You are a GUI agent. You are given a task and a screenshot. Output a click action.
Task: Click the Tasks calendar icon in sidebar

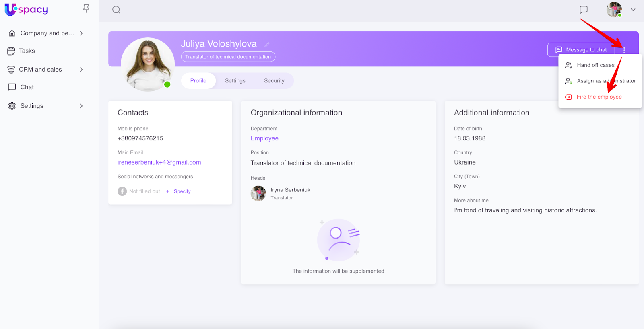[x=11, y=51]
